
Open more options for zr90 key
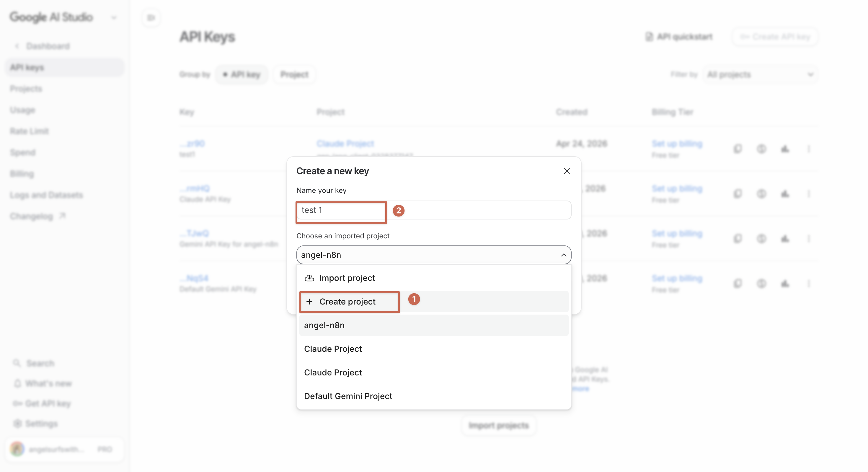click(808, 149)
